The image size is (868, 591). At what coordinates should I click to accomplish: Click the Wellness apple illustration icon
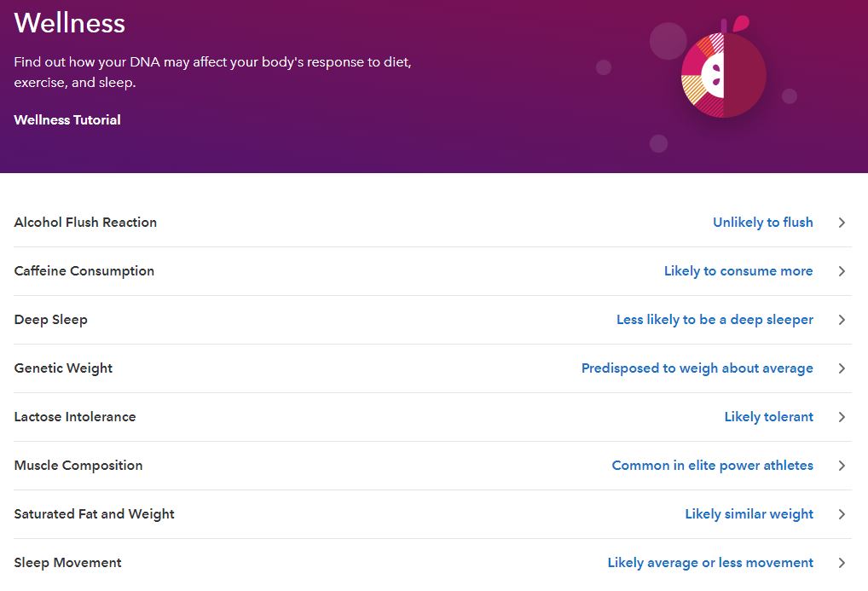coord(723,75)
